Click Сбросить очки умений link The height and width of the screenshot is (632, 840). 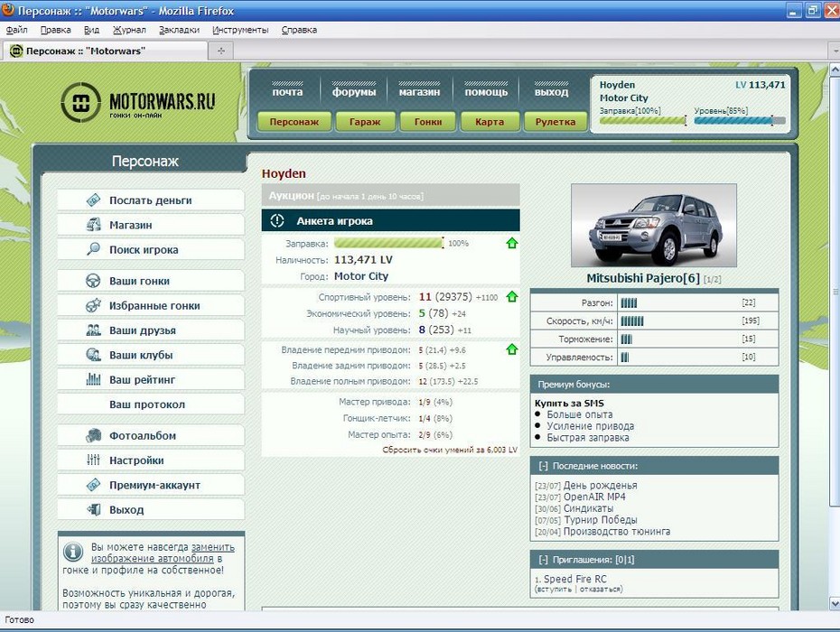450,450
